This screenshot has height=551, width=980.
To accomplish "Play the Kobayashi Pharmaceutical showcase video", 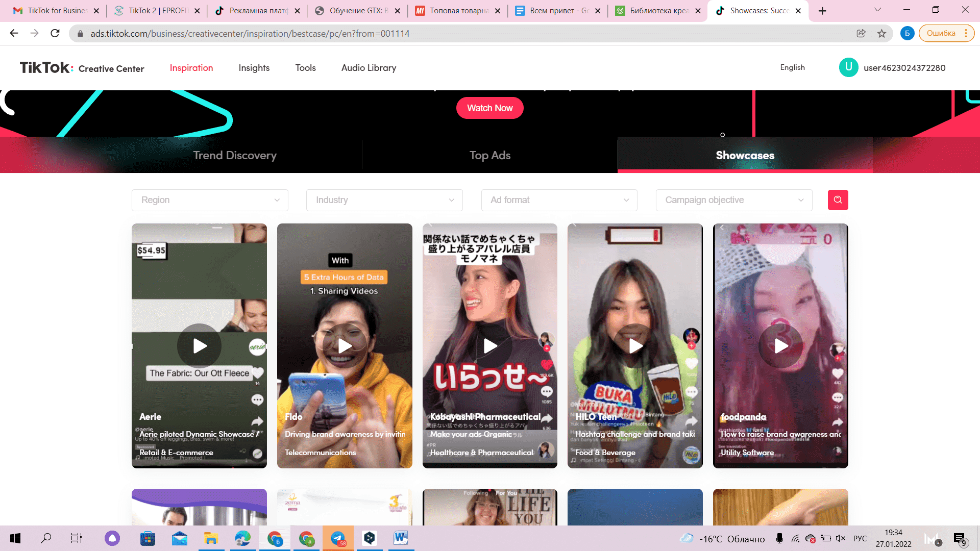I will pyautogui.click(x=490, y=346).
